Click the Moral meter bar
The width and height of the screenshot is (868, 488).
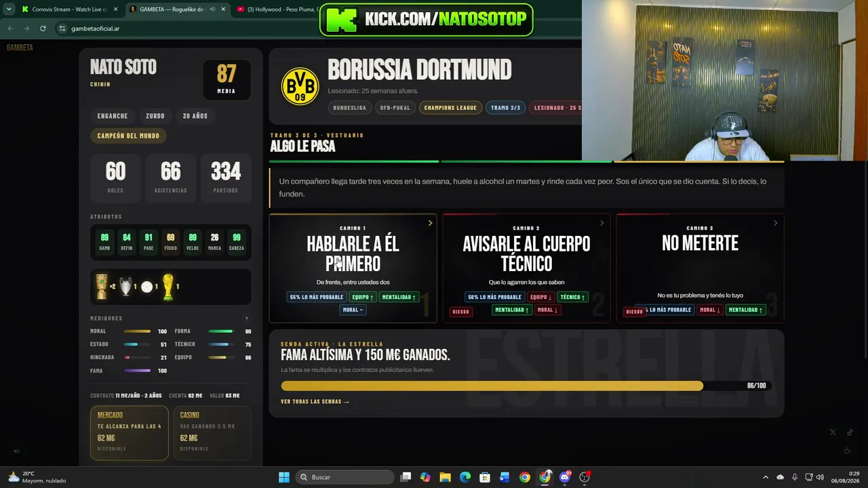click(137, 331)
